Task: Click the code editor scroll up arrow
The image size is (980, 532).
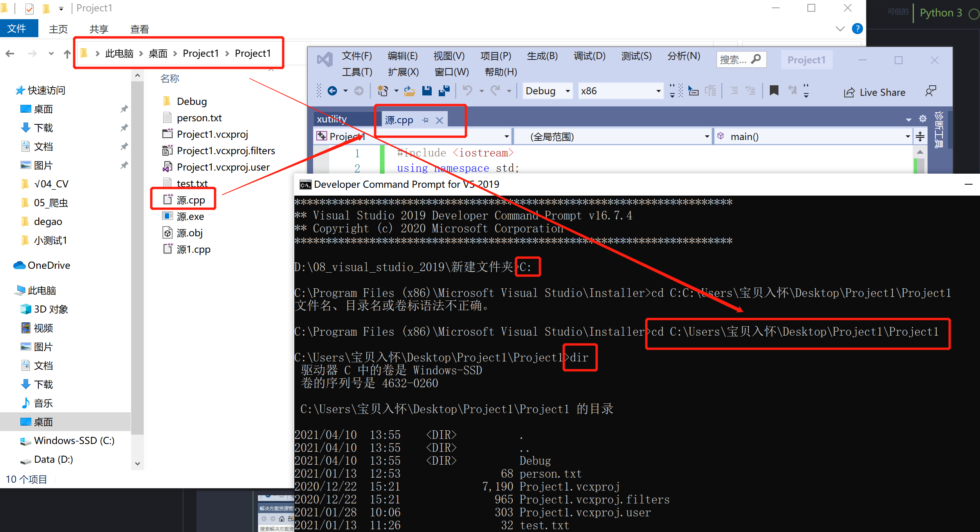Action: pos(920,152)
